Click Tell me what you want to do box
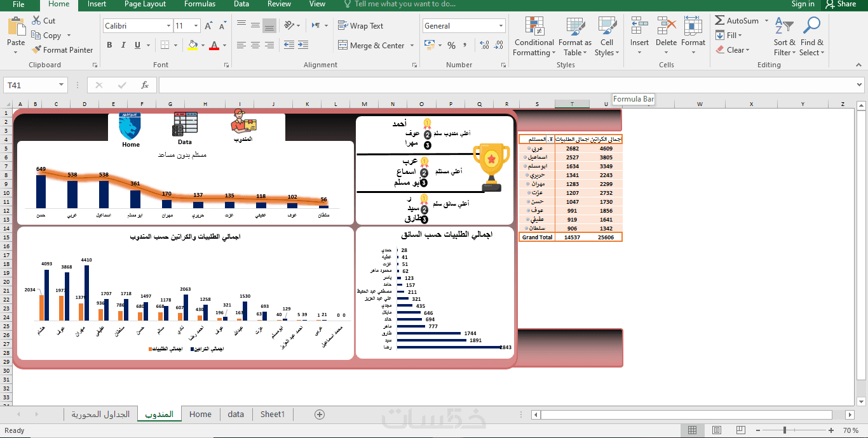 [x=405, y=4]
